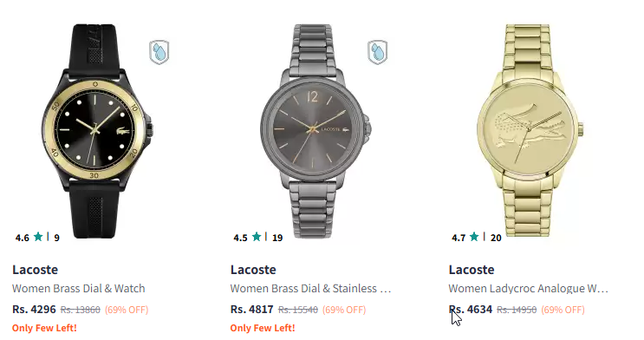Screen dimensions: 644x340
Task: Click Lacoste brand name above Rs. 4296 watch
Action: pos(35,270)
